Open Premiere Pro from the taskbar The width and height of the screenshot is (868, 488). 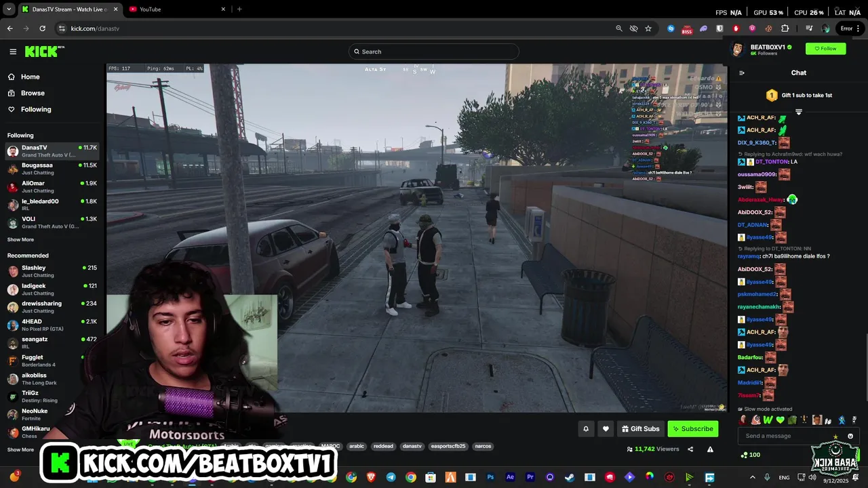pyautogui.click(x=530, y=477)
